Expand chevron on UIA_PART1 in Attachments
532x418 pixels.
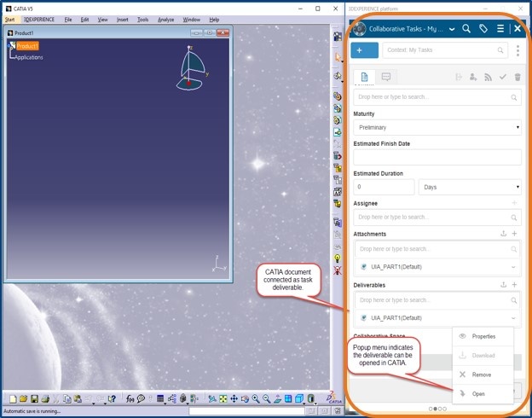[x=513, y=267]
